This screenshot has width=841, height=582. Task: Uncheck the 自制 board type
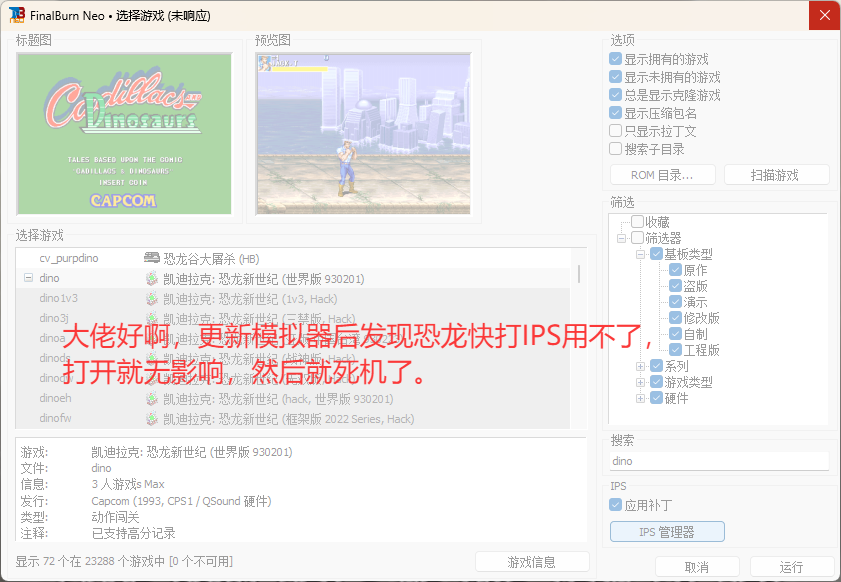[676, 334]
